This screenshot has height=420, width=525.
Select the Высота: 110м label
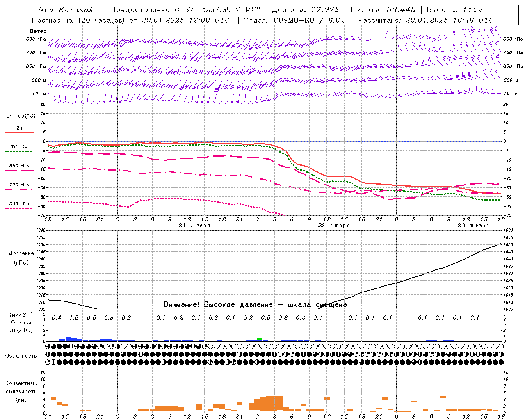click(x=454, y=10)
